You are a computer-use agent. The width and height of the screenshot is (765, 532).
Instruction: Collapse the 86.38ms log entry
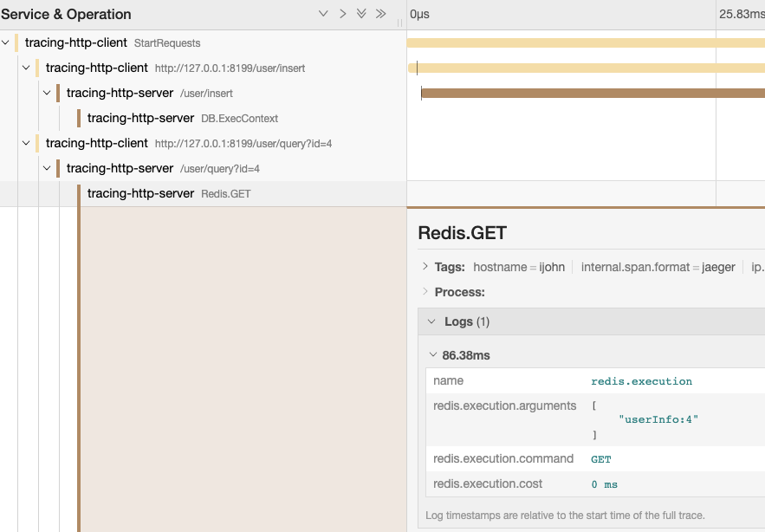(434, 355)
